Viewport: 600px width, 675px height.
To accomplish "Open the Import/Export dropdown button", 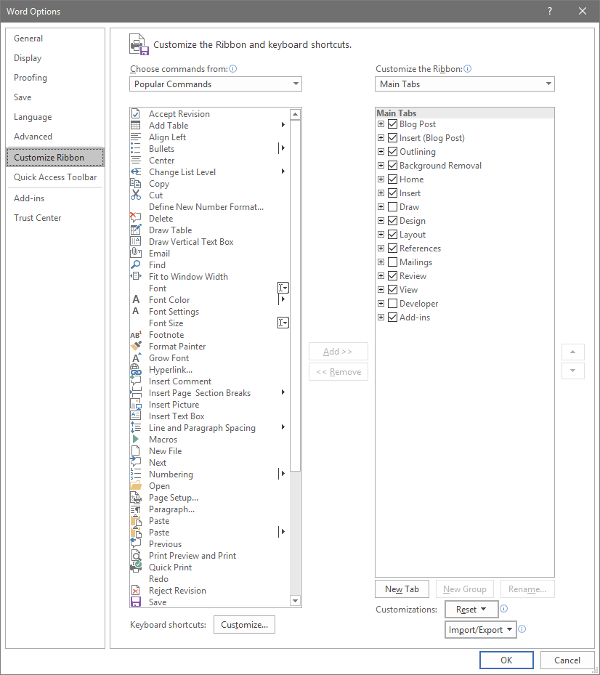I will (480, 630).
